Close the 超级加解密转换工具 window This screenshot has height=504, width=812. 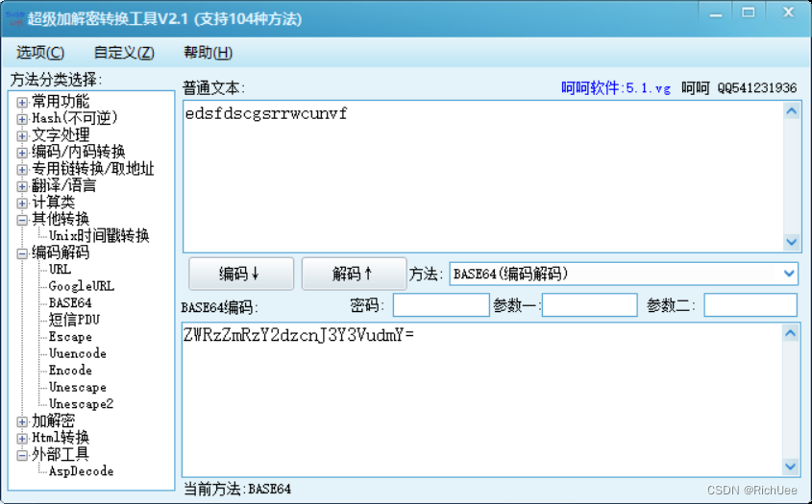[x=788, y=13]
